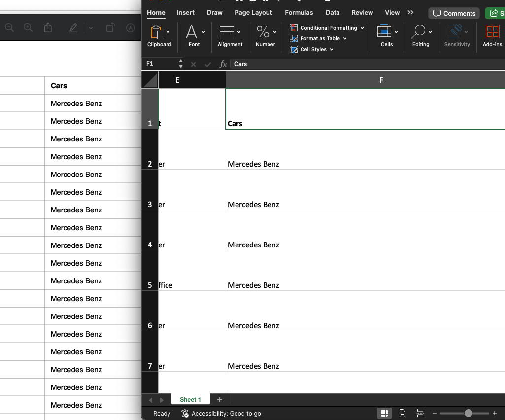Open the Add-ins icon
Viewport: 505px width, 420px height.
pos(492,32)
